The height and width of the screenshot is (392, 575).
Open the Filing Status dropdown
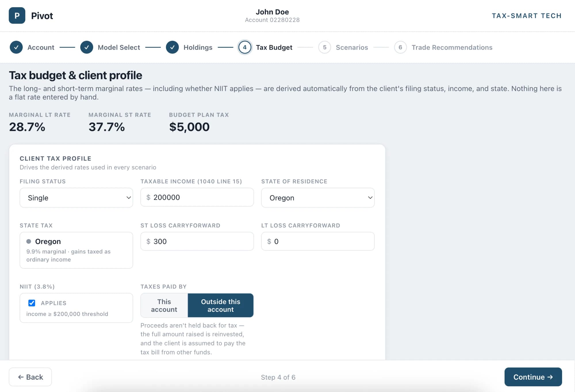pyautogui.click(x=76, y=198)
